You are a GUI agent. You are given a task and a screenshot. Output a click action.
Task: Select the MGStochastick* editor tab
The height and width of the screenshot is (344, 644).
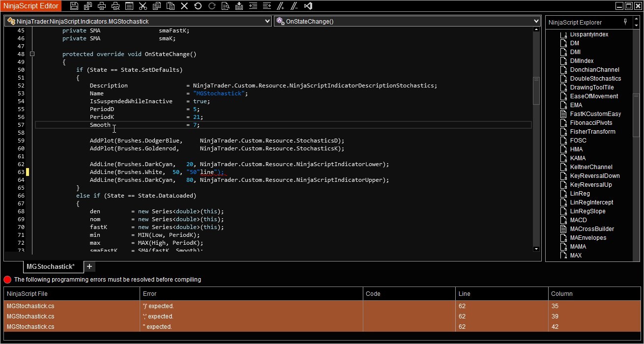(x=51, y=266)
